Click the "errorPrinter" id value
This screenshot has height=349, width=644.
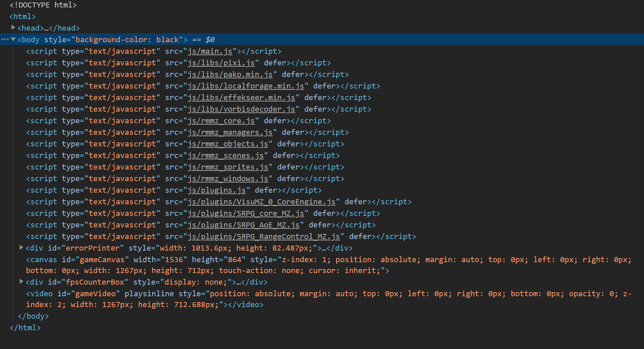coord(93,248)
